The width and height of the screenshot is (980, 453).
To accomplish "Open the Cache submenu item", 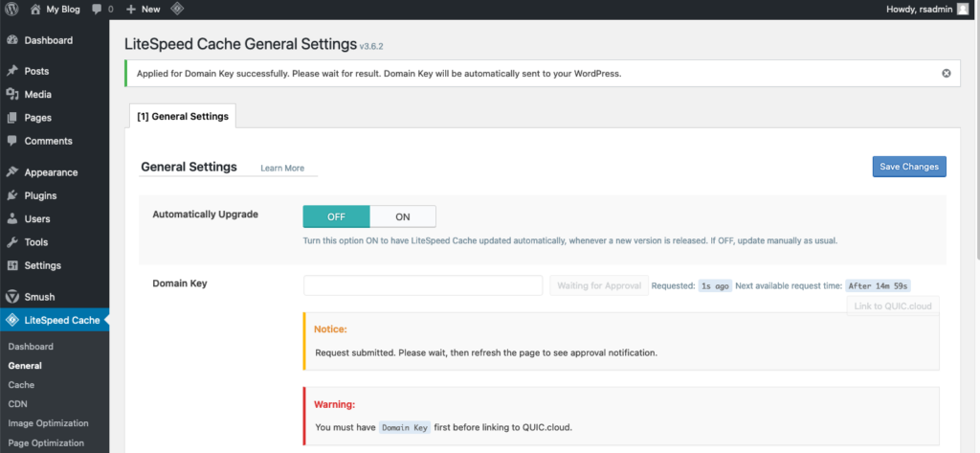I will (21, 385).
